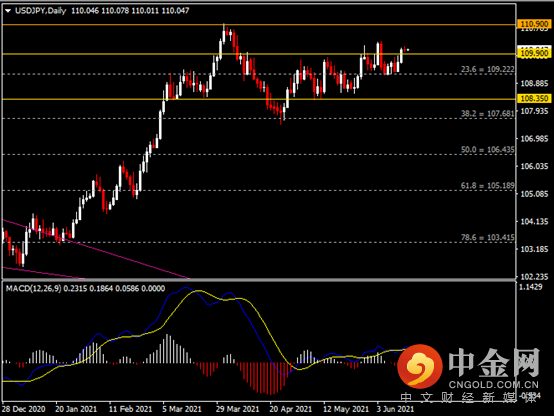Click the magenta descending trendline

(96, 249)
